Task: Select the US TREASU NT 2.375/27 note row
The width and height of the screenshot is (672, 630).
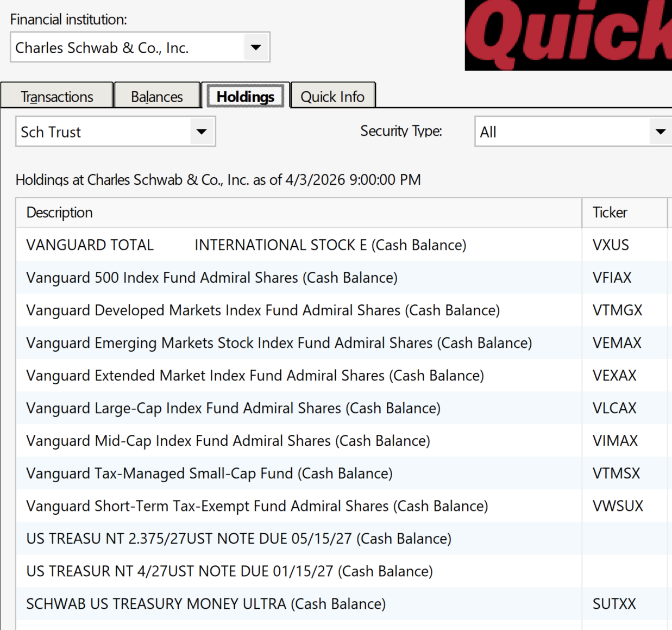Action: pos(344,538)
